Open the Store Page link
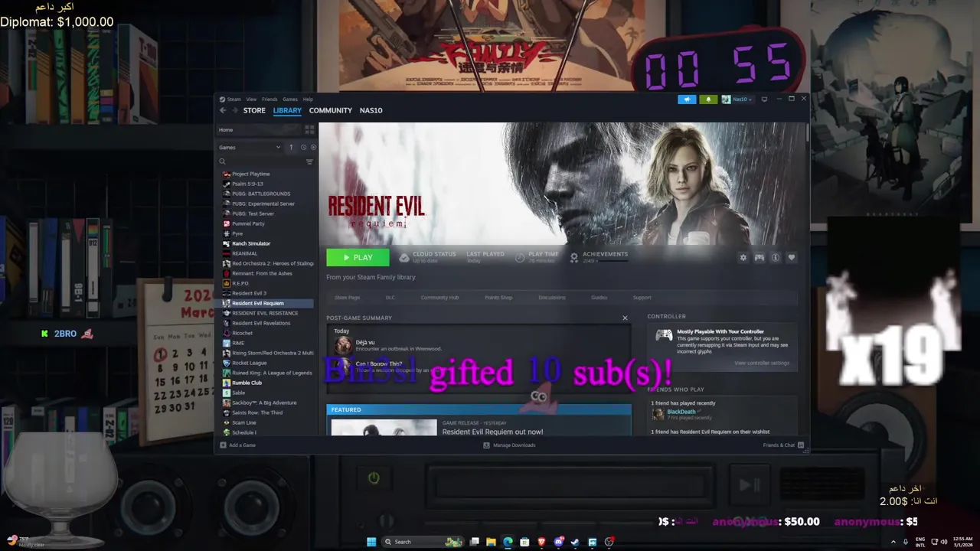 click(347, 298)
